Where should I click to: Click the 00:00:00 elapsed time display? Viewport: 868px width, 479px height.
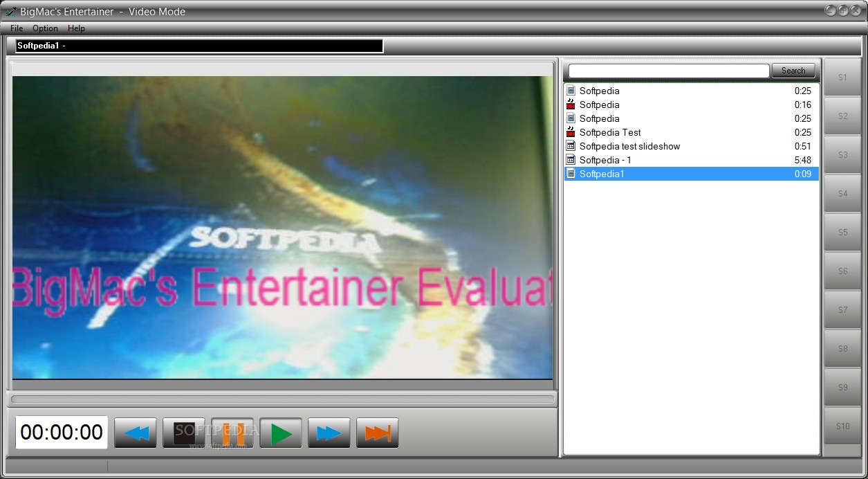pos(62,433)
